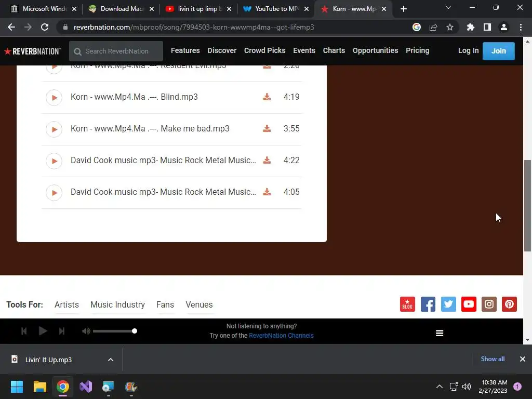Screen dimensions: 532x399
Task: Open the ReverbNation Channels link
Action: 281,336
